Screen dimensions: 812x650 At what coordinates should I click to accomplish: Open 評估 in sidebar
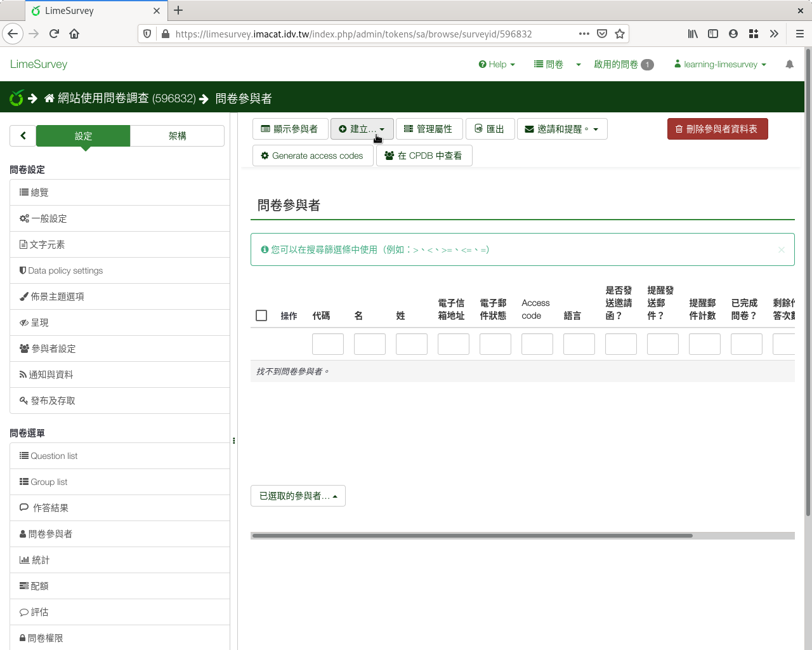[x=120, y=612]
